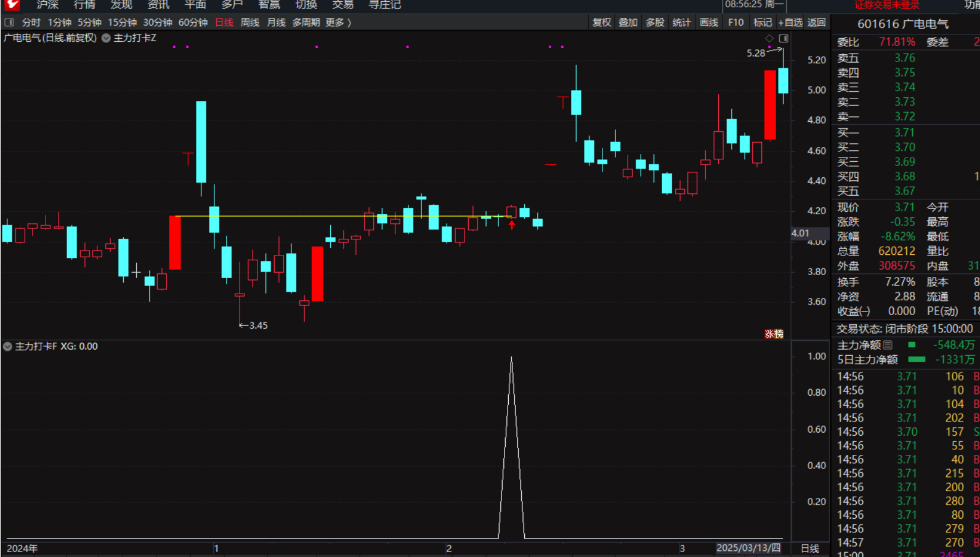
Task: Toggle the right panel icon above chart
Action: click(x=784, y=39)
